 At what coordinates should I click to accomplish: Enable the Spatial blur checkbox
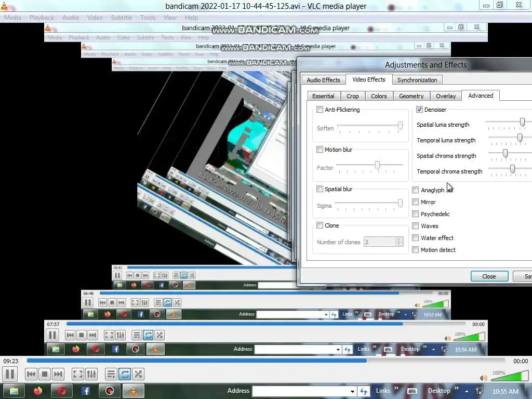[x=320, y=189]
